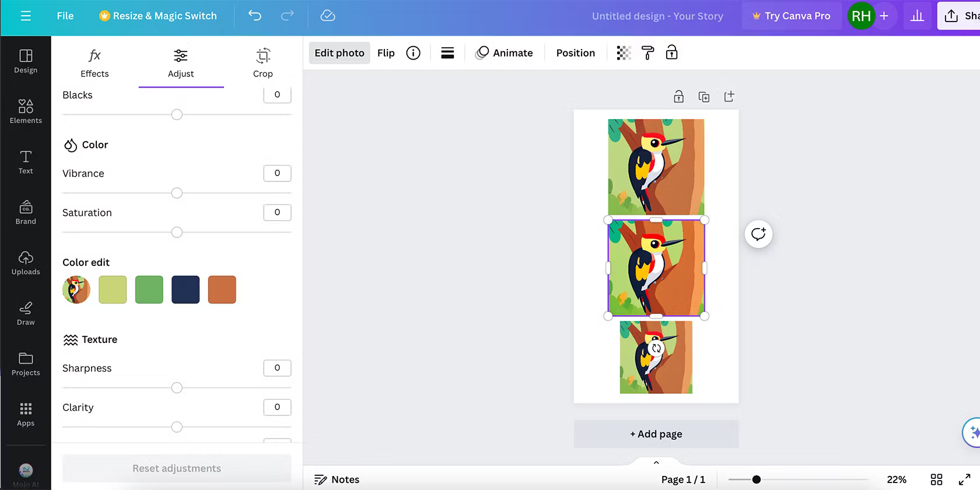This screenshot has height=490, width=980.
Task: Open the Apps sidebar panel
Action: pyautogui.click(x=26, y=414)
